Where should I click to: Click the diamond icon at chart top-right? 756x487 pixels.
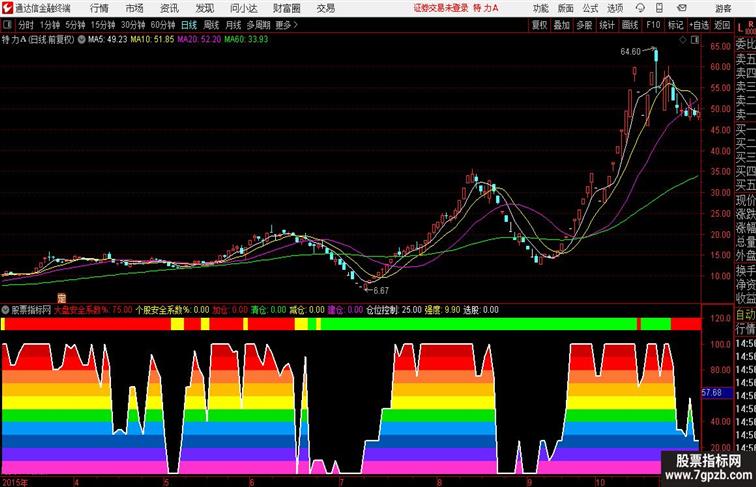683,40
